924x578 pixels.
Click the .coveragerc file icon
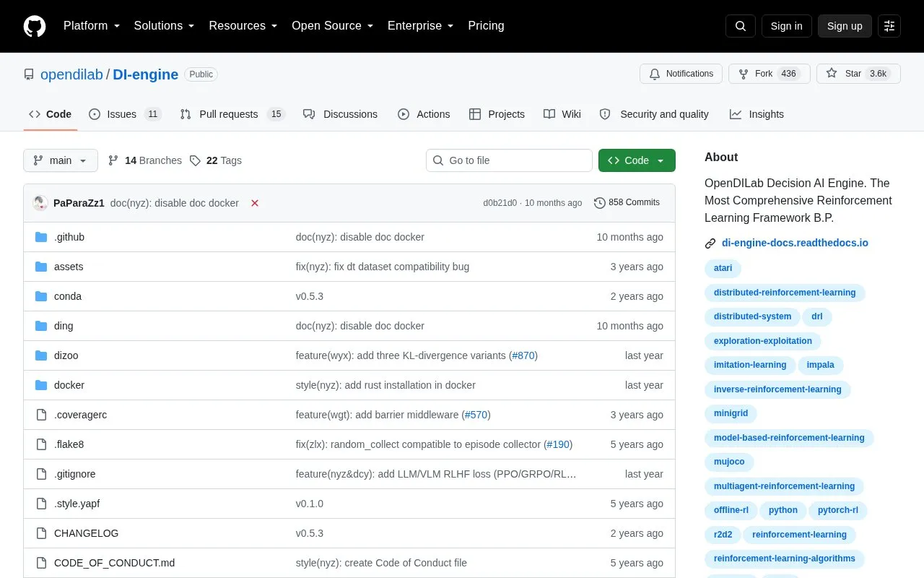coord(41,415)
